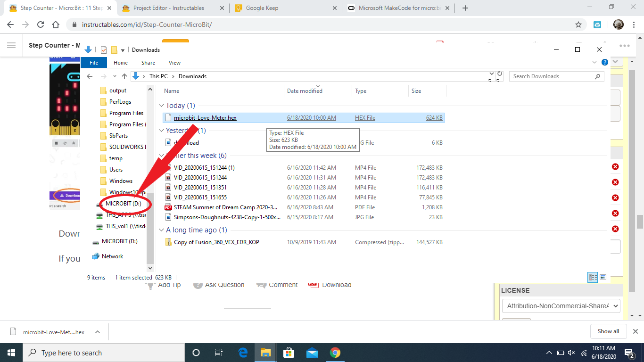
Task: Select the Users folder in tree
Action: [x=116, y=170]
